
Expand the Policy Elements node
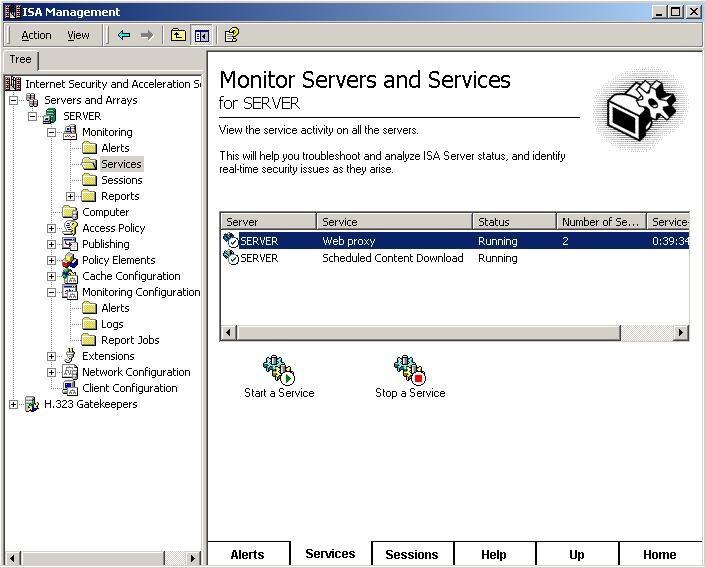point(51,260)
